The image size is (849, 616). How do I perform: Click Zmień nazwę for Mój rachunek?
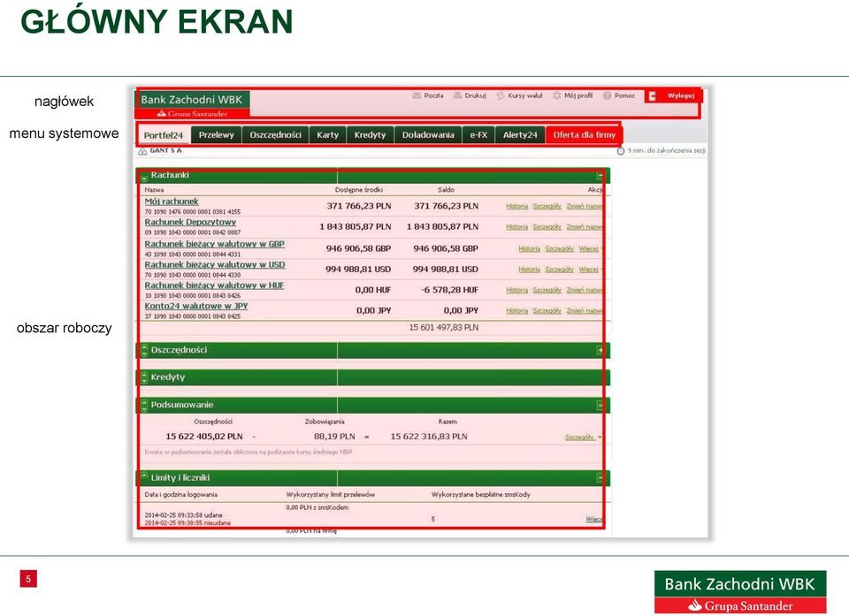click(585, 206)
